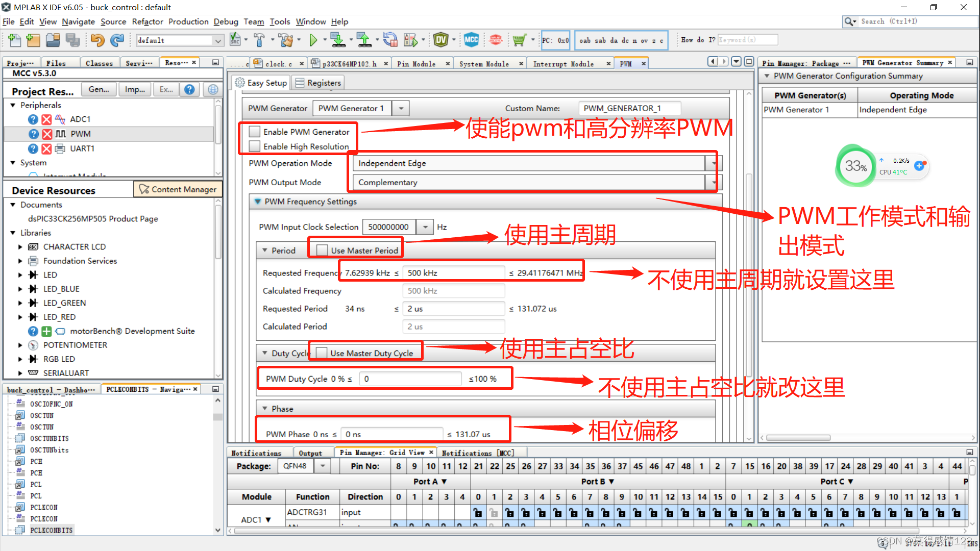Run the project with the green play icon
Viewport: 980px width, 551px height.
313,40
